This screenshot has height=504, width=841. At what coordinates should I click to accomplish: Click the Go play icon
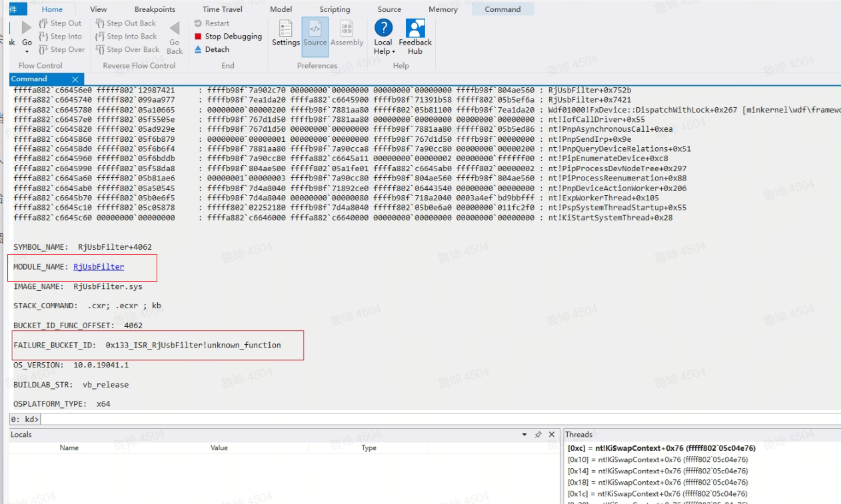[27, 27]
